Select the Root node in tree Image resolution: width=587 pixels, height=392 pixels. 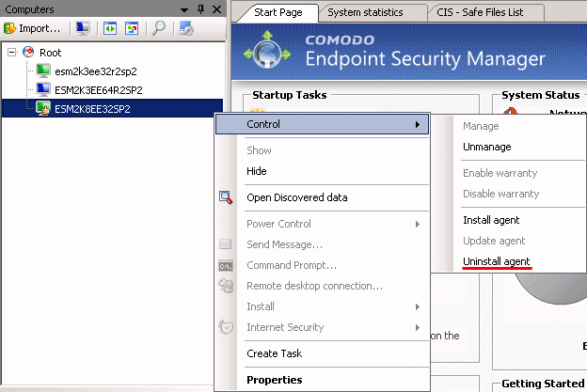[50, 53]
